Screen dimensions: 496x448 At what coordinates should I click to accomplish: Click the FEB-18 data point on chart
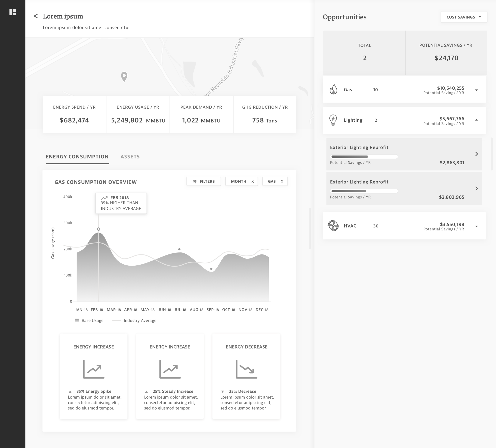[98, 229]
